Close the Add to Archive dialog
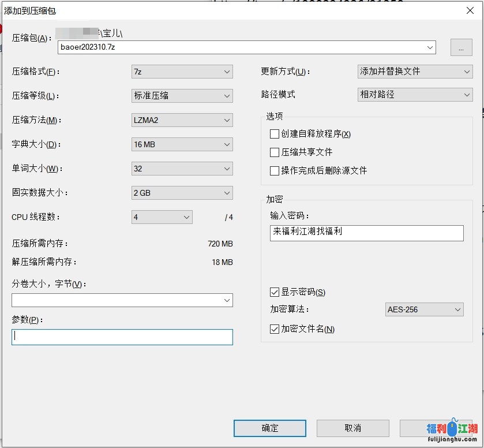The width and height of the screenshot is (484, 448). tap(470, 10)
